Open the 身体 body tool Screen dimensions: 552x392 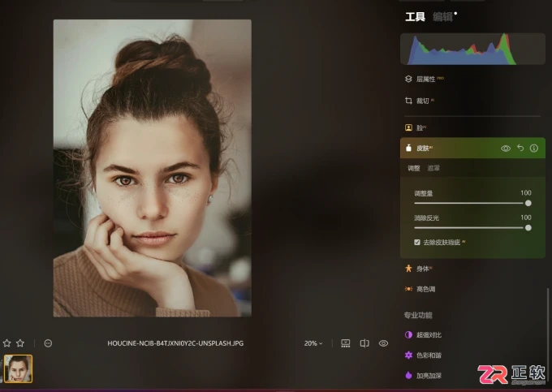(x=419, y=269)
